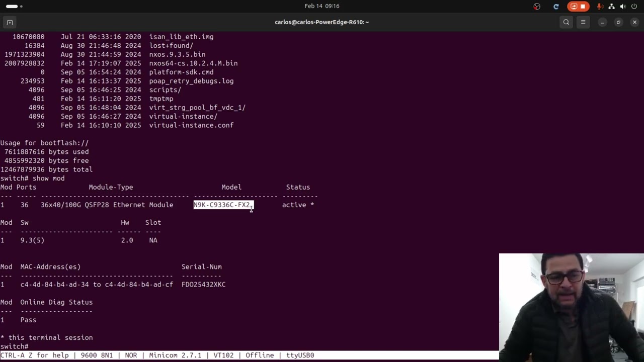
Task: Click the scripts/ directory entry
Action: (x=165, y=90)
